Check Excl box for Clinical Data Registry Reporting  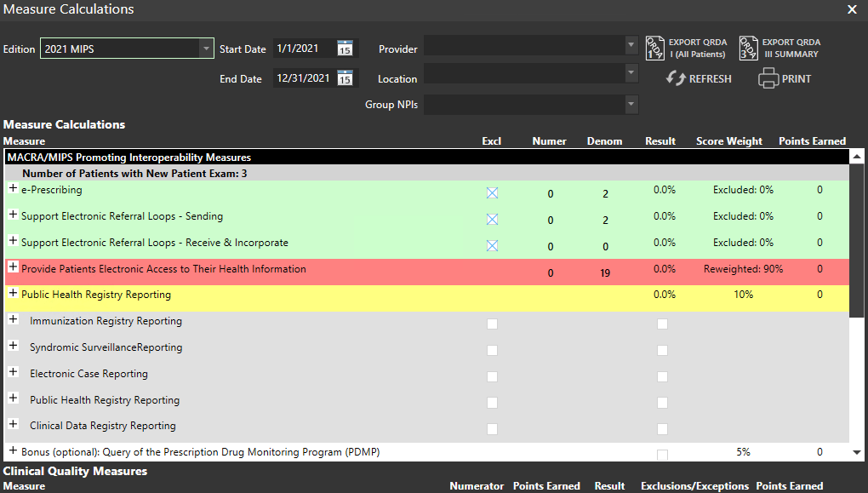(492, 429)
